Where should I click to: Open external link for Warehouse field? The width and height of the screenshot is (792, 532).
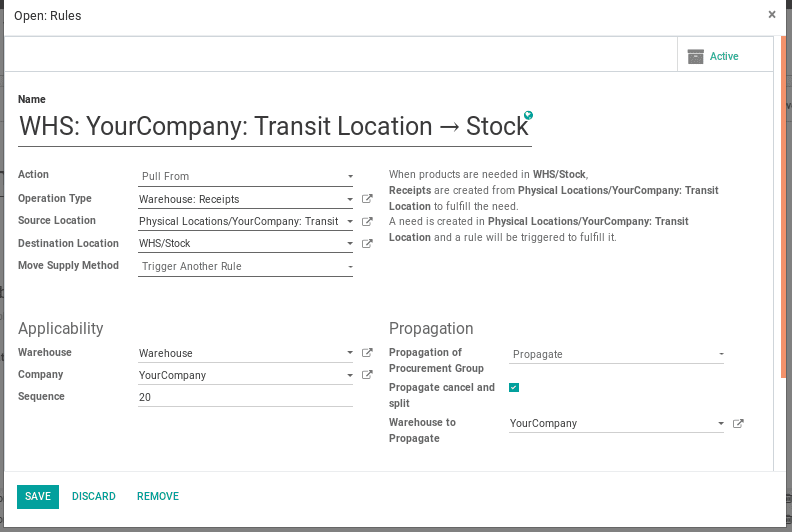pos(367,353)
